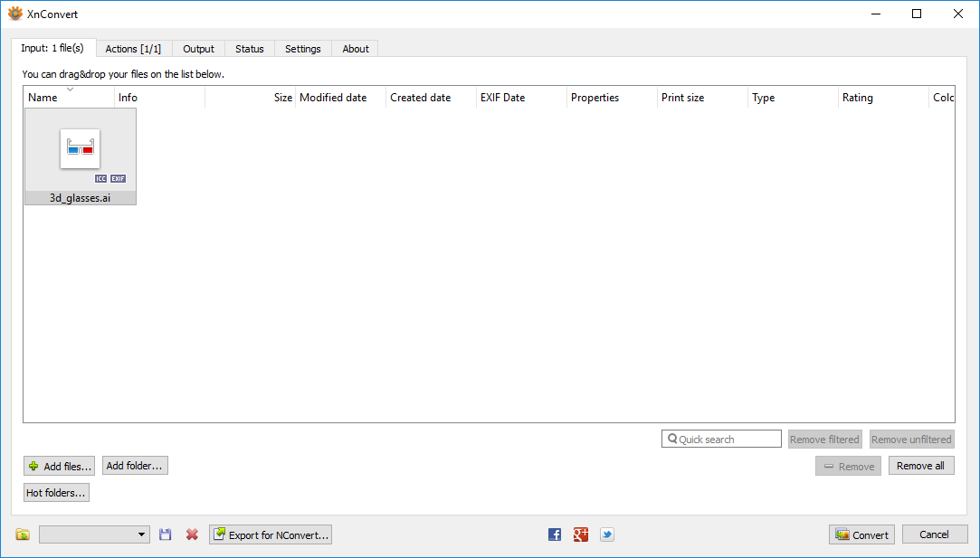980x558 pixels.
Task: Click the Add files... button
Action: coord(60,466)
